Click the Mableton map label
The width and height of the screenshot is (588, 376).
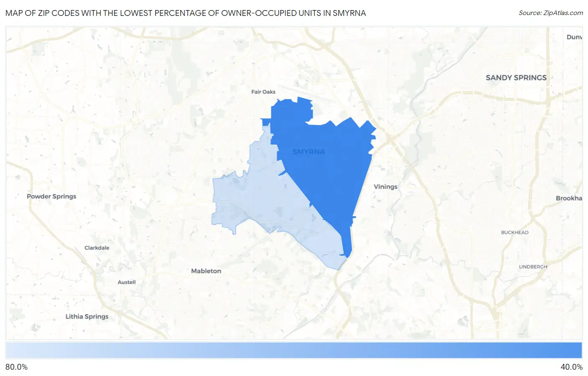206,271
